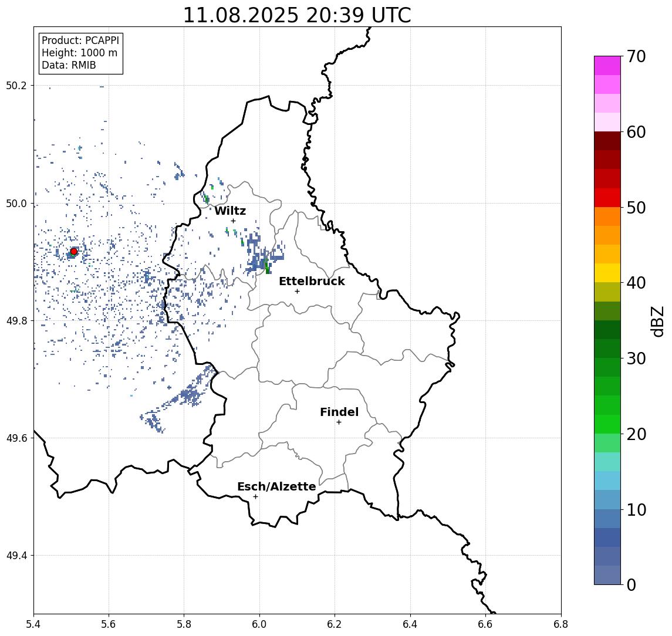672x636 pixels.
Task: Click latitude axis label 49.6
Action: 16,438
